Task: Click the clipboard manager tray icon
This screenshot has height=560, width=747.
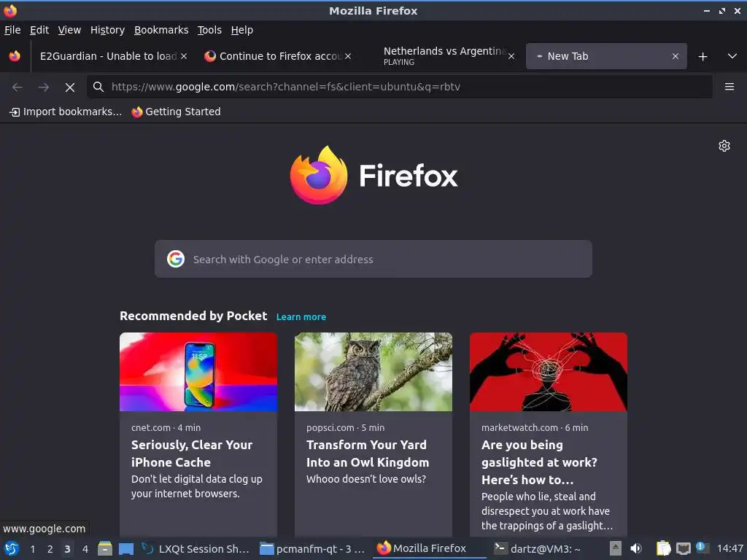Action: coord(663,549)
